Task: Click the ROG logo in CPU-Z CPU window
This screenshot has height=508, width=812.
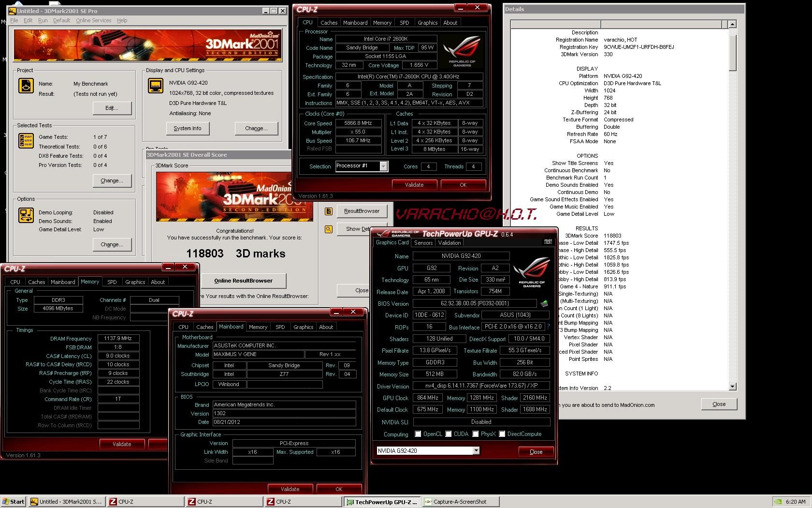Action: (x=462, y=51)
